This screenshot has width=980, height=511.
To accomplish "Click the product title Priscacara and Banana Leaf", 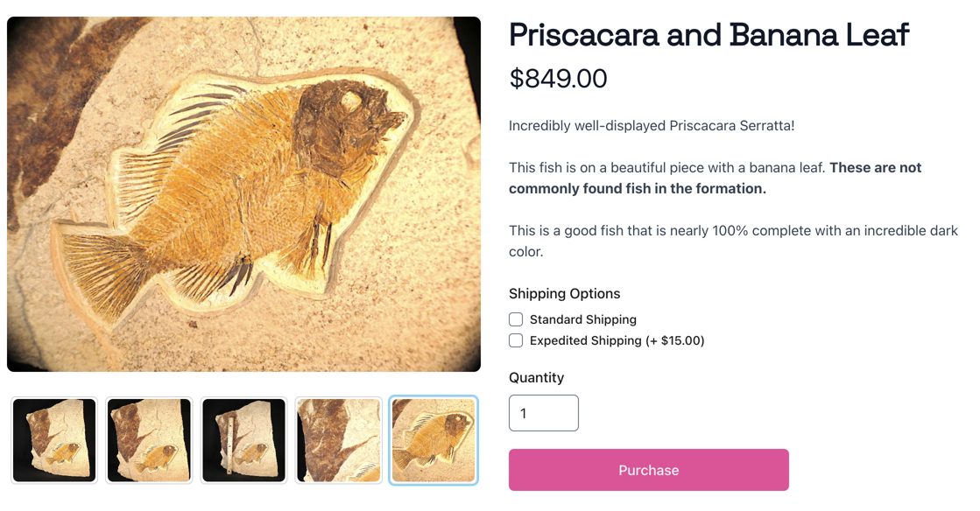I will tap(708, 35).
